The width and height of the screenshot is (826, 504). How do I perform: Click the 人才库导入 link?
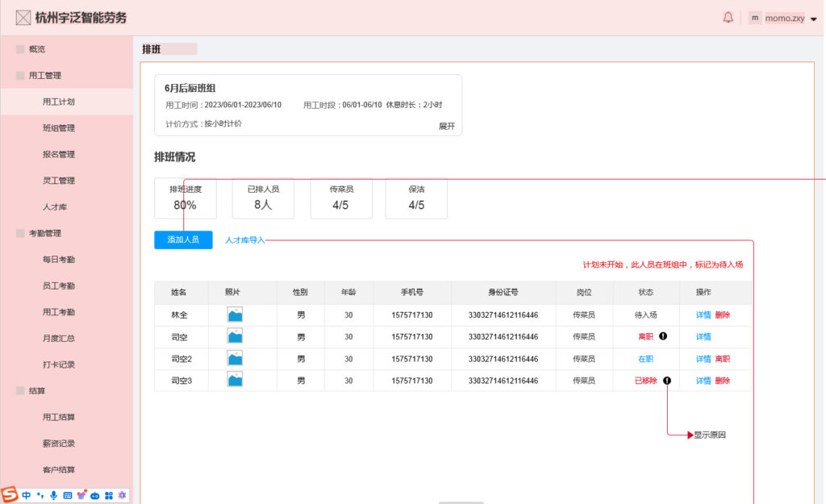tap(245, 240)
